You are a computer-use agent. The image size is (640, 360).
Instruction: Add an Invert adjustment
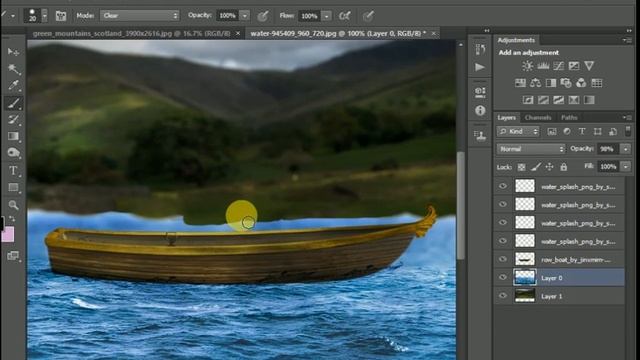click(528, 100)
